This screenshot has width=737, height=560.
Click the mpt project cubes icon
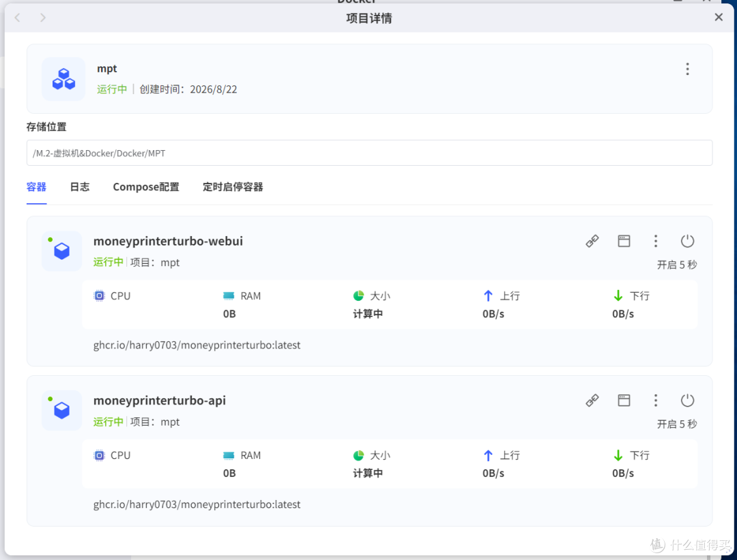63,79
